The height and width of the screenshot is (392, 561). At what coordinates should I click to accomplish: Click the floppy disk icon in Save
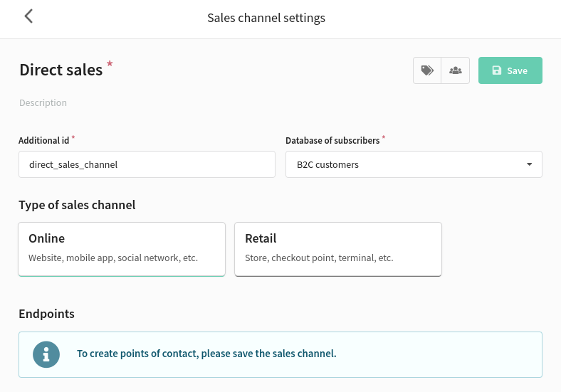click(x=497, y=70)
